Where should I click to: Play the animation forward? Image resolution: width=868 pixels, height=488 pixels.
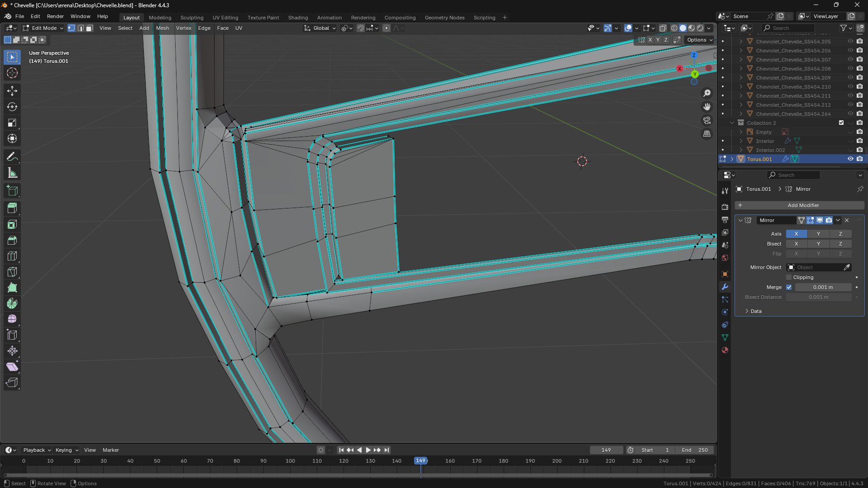pyautogui.click(x=368, y=450)
